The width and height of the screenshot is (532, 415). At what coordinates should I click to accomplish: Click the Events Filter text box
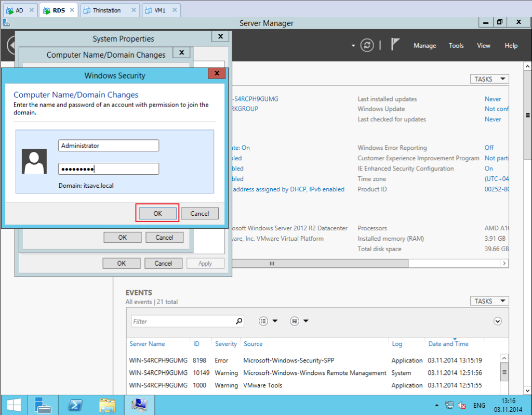point(183,321)
